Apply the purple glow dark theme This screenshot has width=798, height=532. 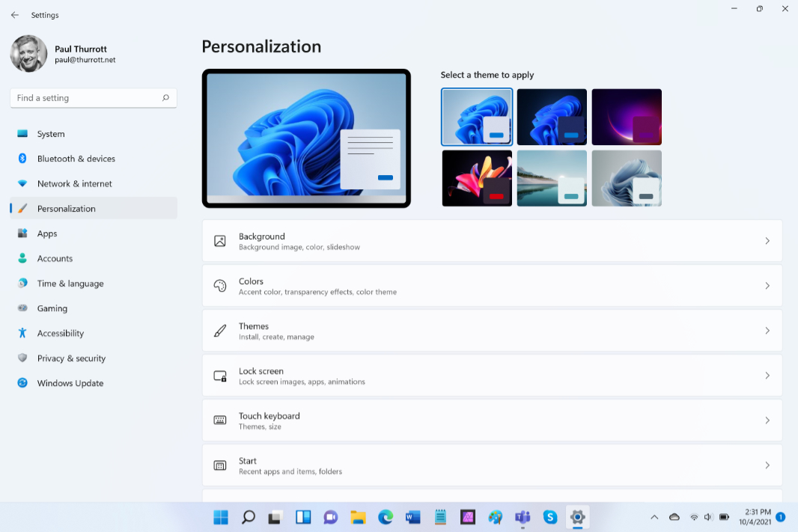click(627, 117)
